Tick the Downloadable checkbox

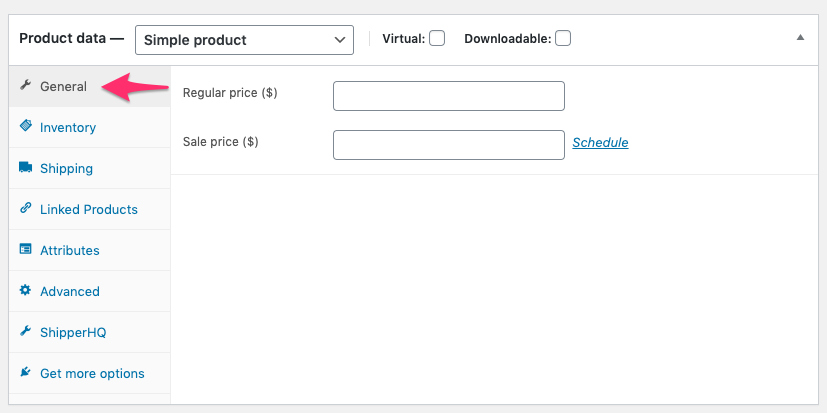coord(563,39)
